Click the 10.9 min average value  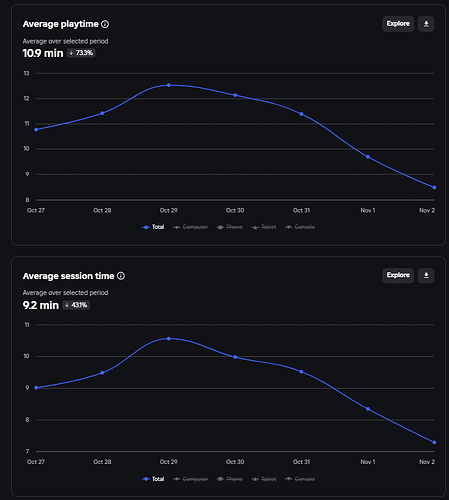pyautogui.click(x=43, y=53)
